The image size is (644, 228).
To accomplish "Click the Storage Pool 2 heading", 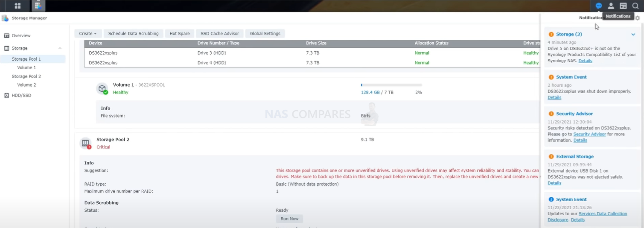I will coord(113,140).
